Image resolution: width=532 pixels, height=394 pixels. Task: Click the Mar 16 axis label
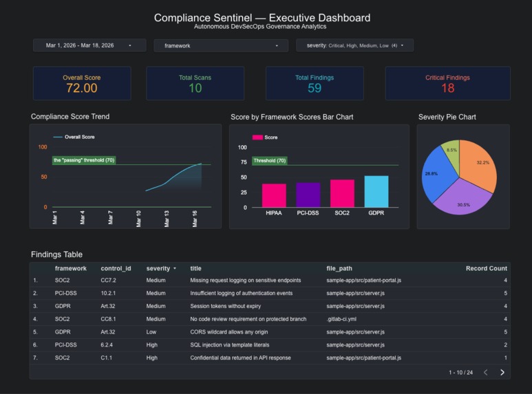pos(195,219)
